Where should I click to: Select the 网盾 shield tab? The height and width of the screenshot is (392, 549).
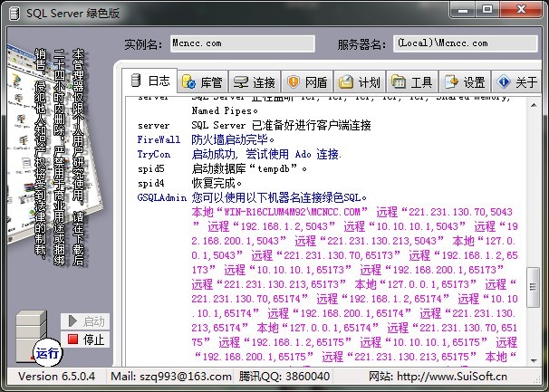(307, 82)
